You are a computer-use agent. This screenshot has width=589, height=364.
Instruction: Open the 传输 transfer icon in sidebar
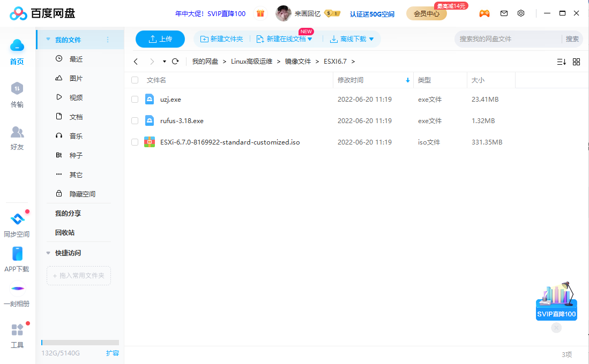tap(17, 88)
